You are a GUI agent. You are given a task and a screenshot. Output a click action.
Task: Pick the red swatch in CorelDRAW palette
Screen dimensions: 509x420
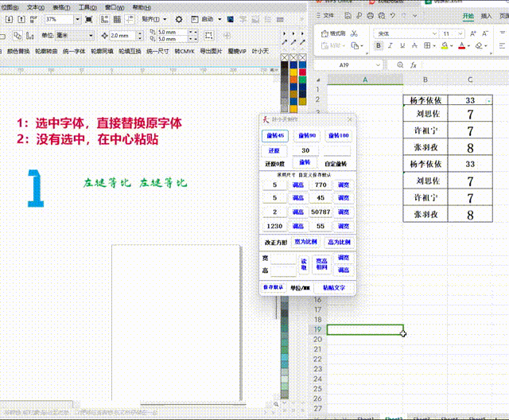click(302, 72)
